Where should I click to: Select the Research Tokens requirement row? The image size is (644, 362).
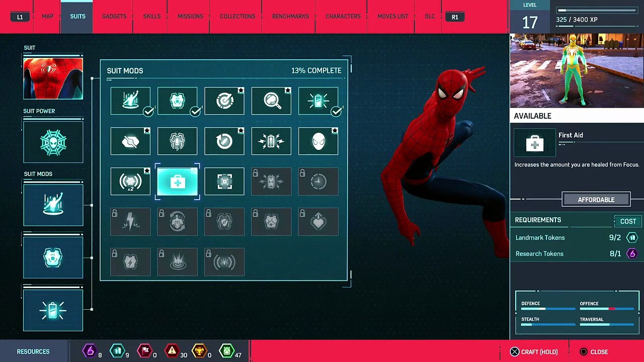[x=577, y=254]
